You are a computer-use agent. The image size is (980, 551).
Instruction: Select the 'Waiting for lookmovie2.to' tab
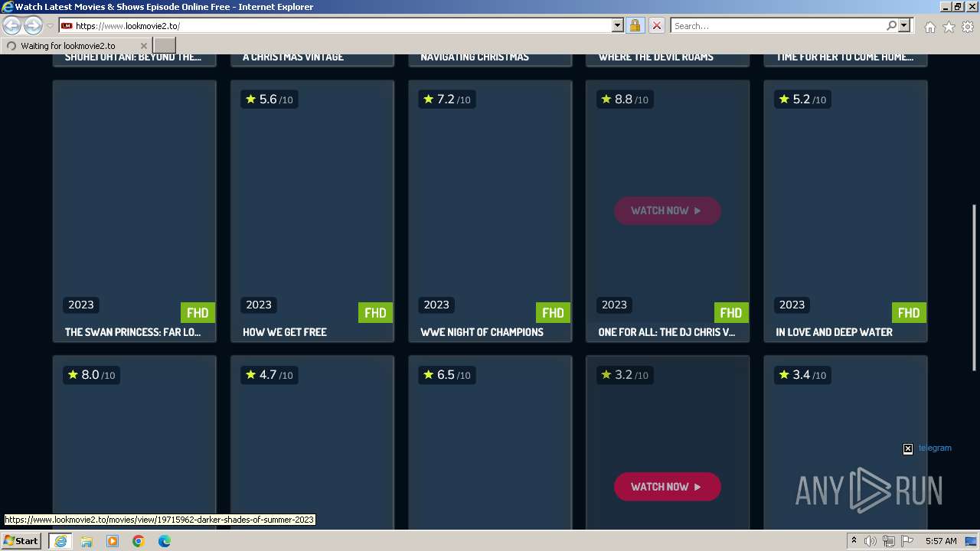coord(76,46)
